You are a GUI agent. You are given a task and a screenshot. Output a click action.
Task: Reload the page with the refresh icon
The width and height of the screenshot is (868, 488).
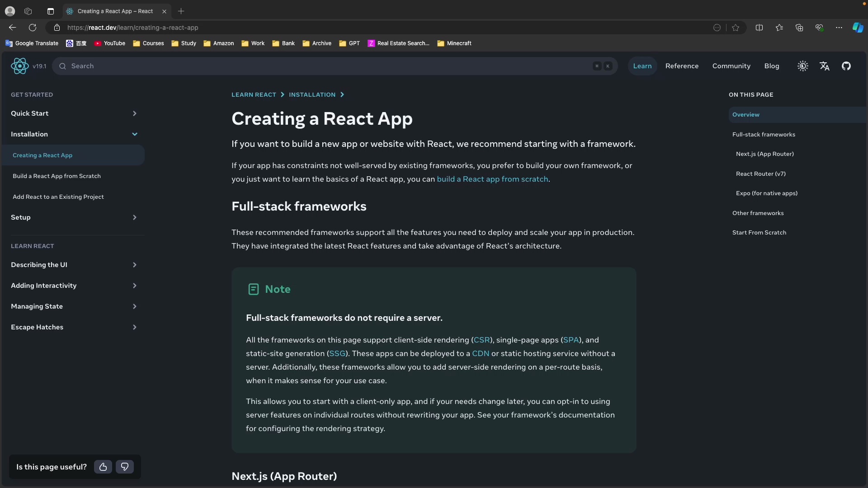(x=33, y=28)
